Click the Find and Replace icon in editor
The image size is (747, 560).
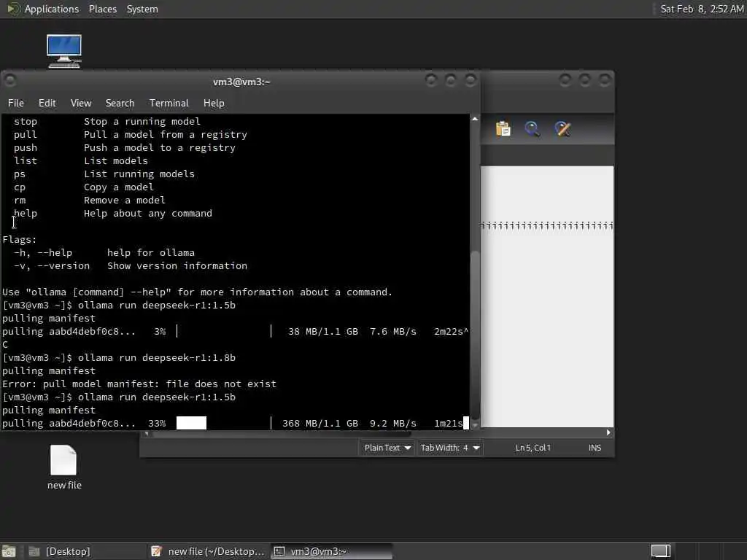(x=562, y=129)
